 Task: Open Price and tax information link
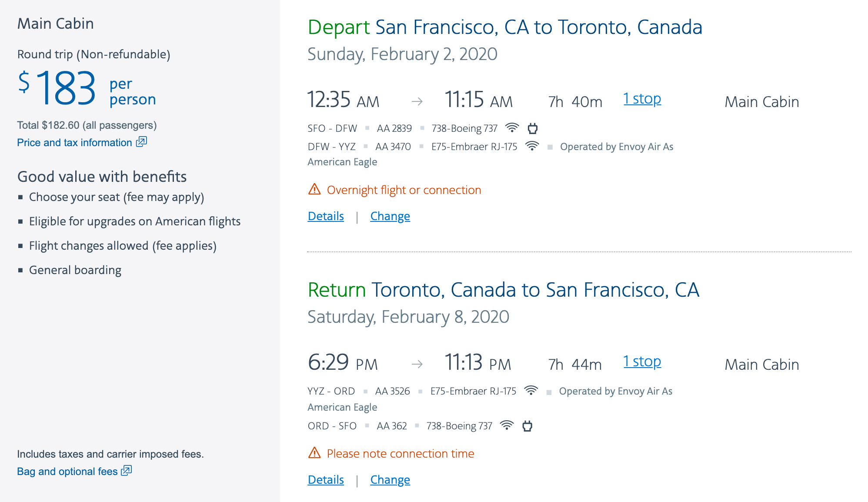click(x=74, y=143)
